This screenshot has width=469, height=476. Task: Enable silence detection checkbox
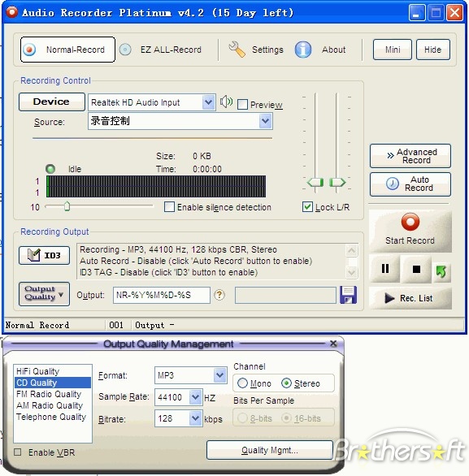coord(169,207)
